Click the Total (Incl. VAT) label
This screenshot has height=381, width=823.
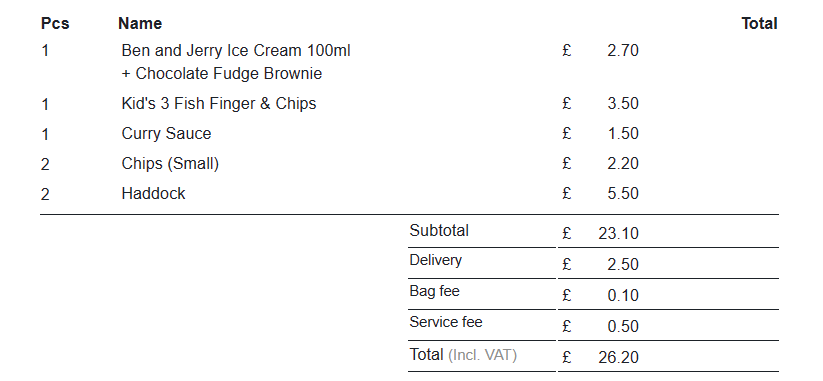(463, 355)
